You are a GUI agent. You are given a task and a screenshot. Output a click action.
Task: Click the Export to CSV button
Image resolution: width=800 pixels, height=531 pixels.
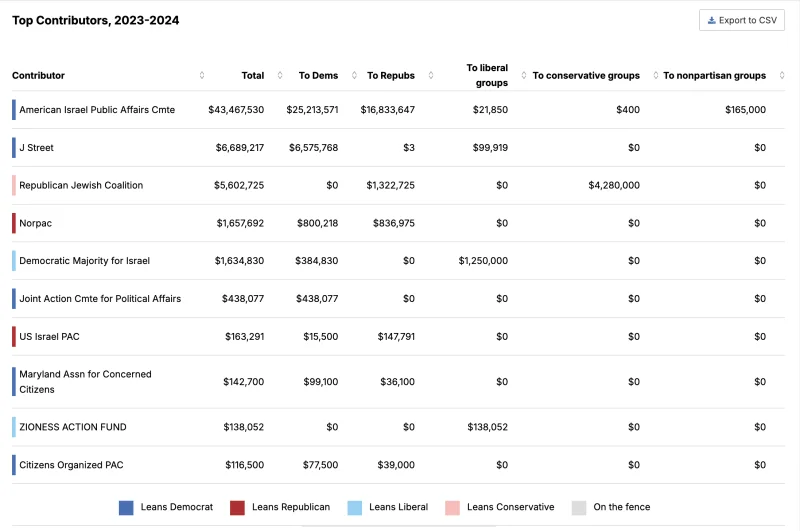pos(741,20)
